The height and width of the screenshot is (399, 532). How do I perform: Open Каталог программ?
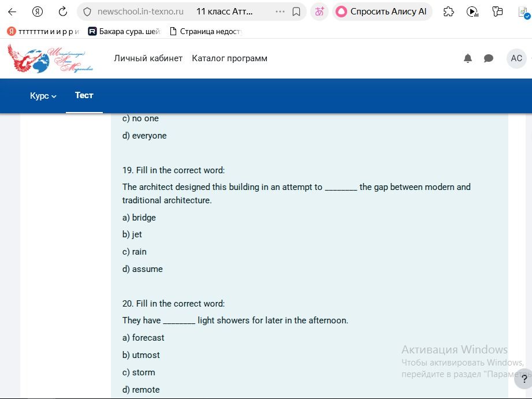pos(230,58)
